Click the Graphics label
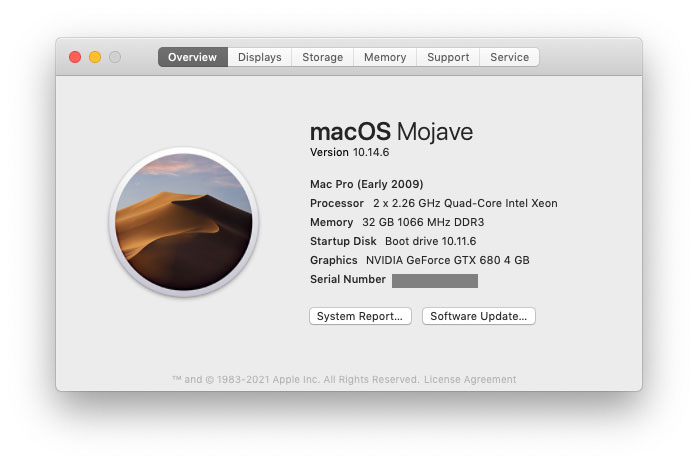Viewport: 698px width, 465px height. click(334, 260)
